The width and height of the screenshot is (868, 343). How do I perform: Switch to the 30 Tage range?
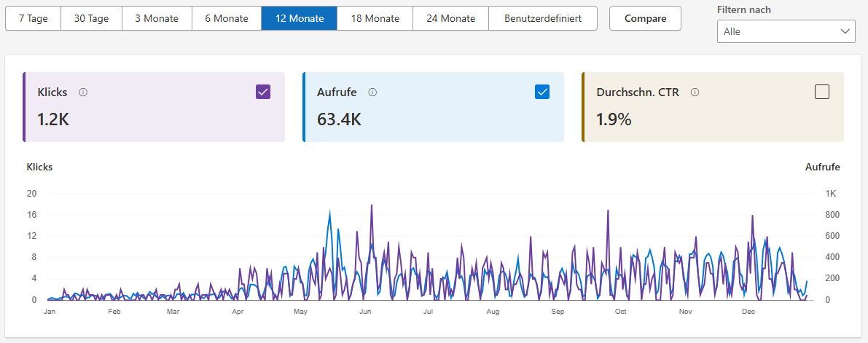click(x=91, y=18)
